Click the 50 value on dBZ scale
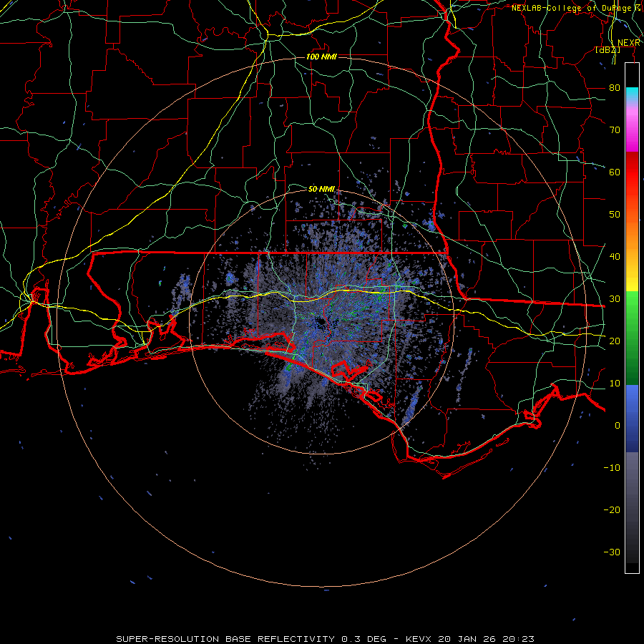This screenshot has height=644, width=644. click(615, 215)
